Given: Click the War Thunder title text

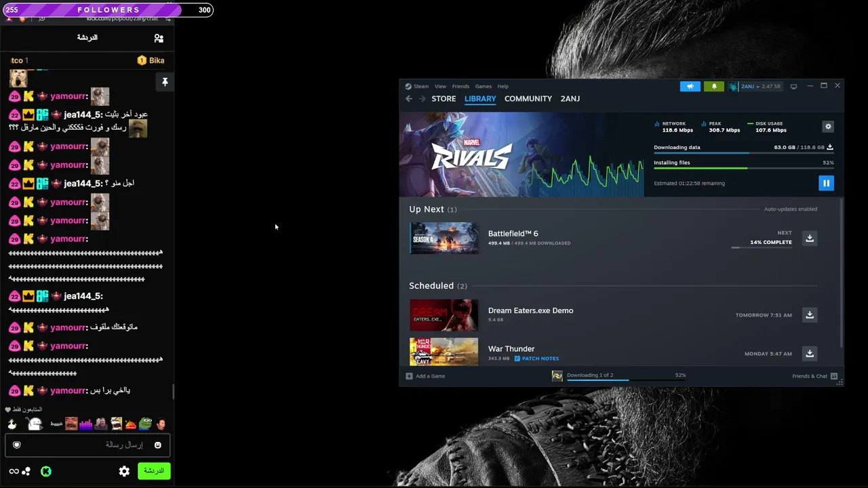Looking at the screenshot, I should 511,349.
